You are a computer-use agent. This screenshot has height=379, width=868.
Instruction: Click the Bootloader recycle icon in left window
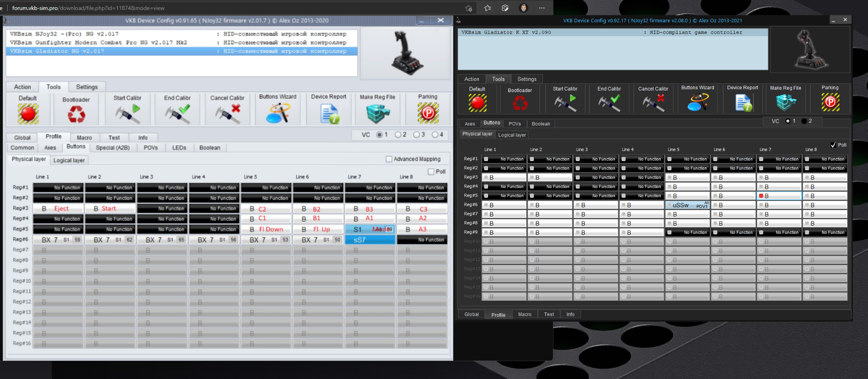coord(76,114)
